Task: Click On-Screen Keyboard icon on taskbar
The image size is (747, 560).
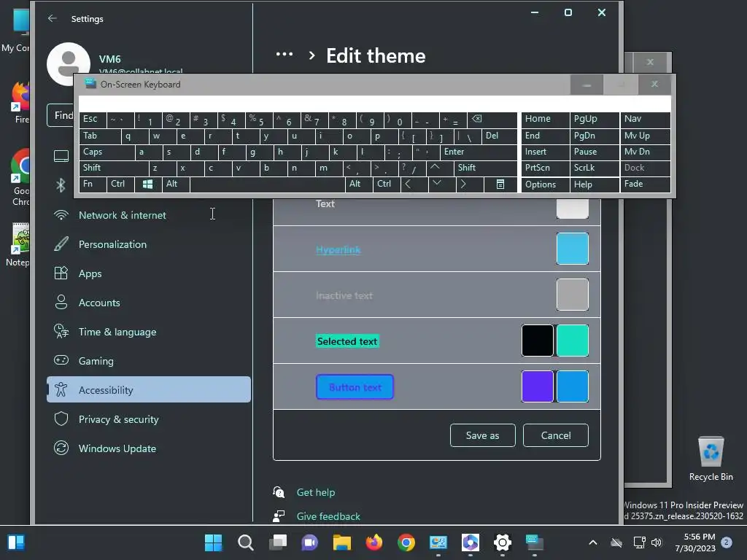Action: 535,542
